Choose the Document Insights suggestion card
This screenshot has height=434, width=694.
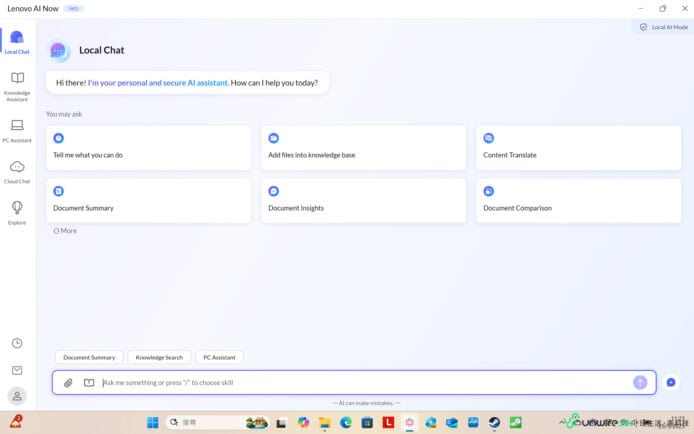point(363,201)
